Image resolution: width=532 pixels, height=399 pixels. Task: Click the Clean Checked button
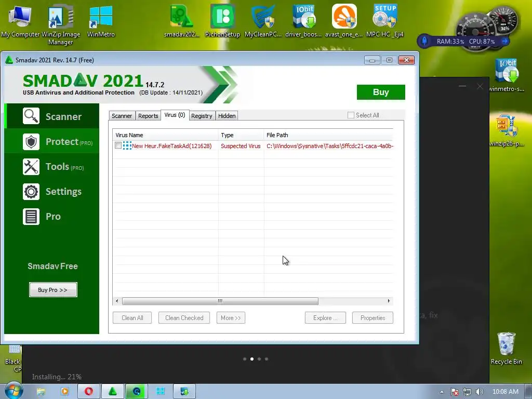(184, 318)
